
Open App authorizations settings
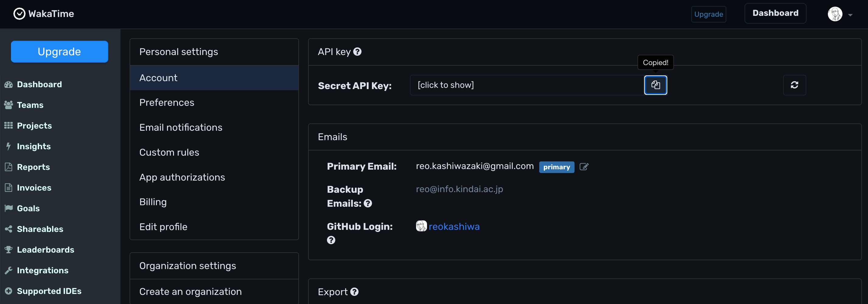[182, 177]
